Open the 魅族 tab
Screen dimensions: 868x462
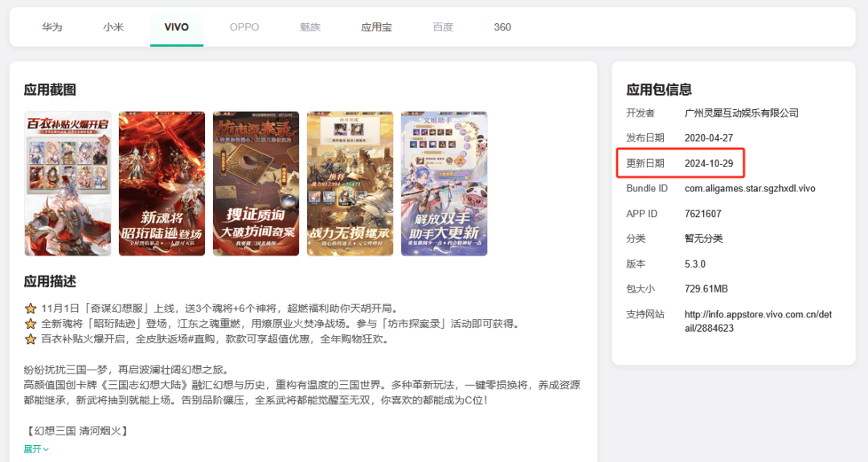pyautogui.click(x=310, y=27)
